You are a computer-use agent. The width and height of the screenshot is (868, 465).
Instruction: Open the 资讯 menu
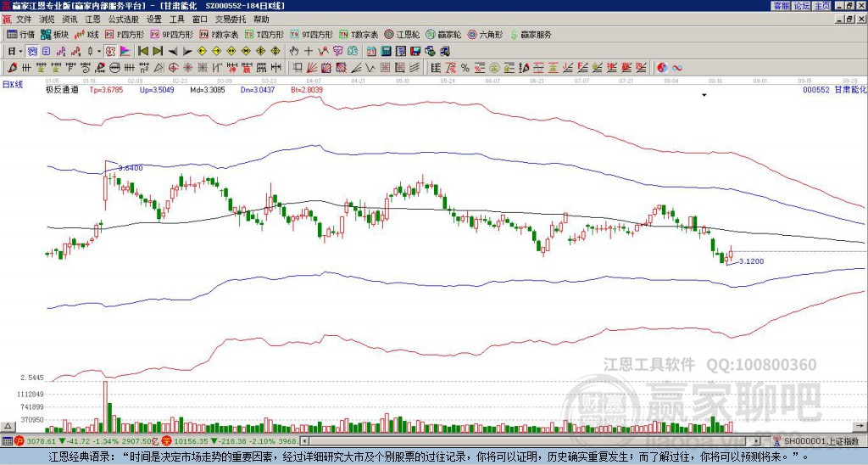70,20
